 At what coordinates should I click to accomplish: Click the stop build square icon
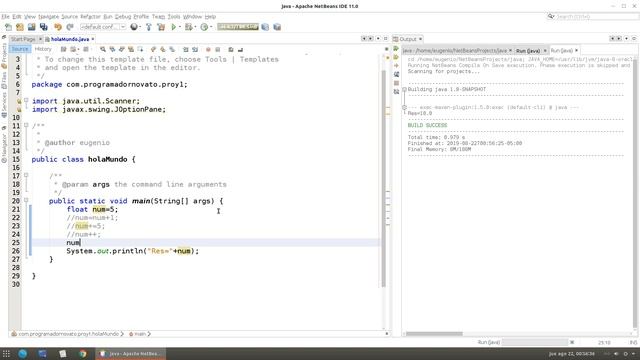(x=396, y=83)
